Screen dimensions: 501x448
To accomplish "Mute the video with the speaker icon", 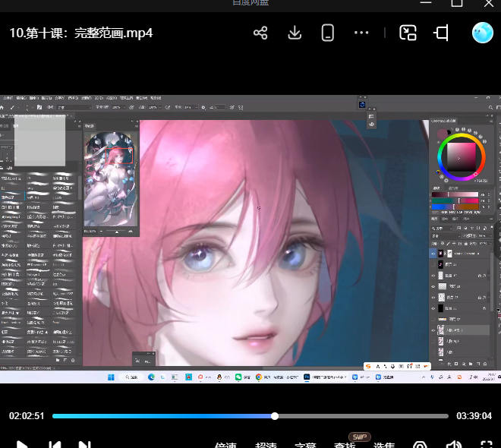I will [x=454, y=445].
